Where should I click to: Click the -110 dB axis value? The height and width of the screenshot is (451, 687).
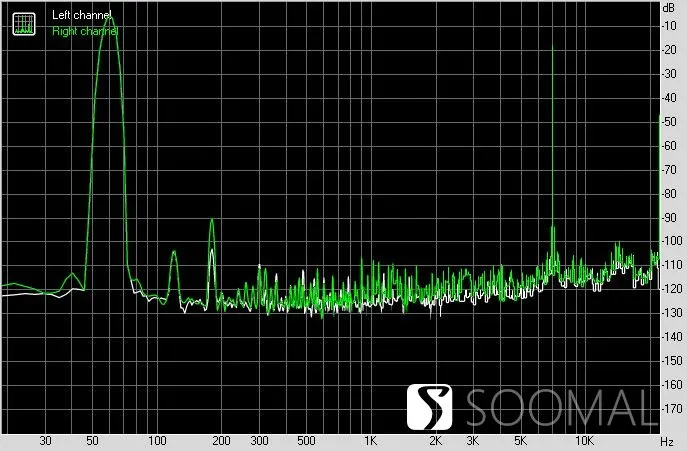(671, 265)
